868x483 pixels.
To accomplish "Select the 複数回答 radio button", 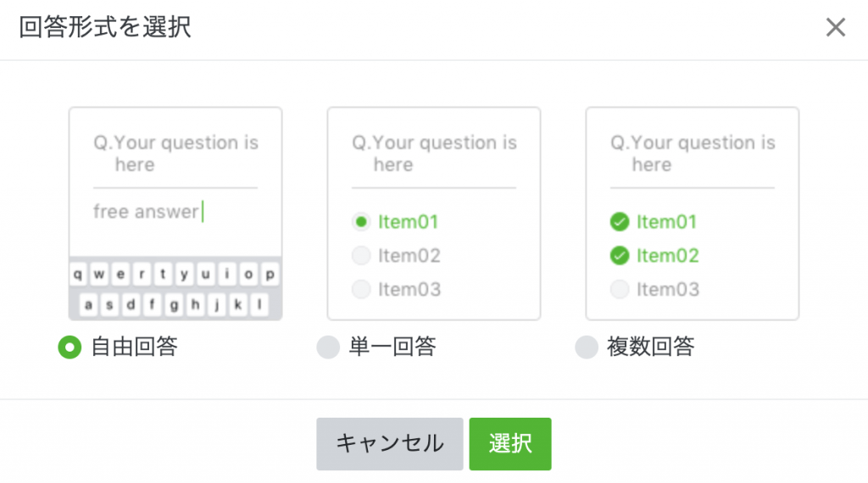I will coord(587,347).
